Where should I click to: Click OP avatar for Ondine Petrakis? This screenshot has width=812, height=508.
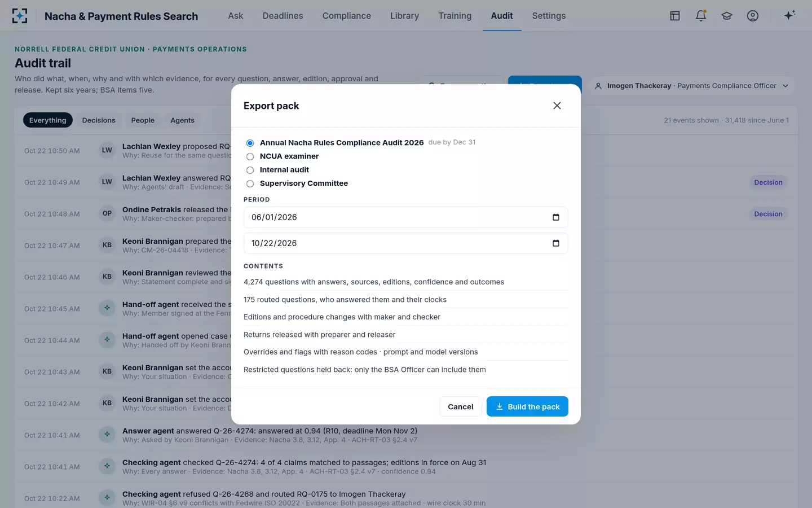[107, 213]
